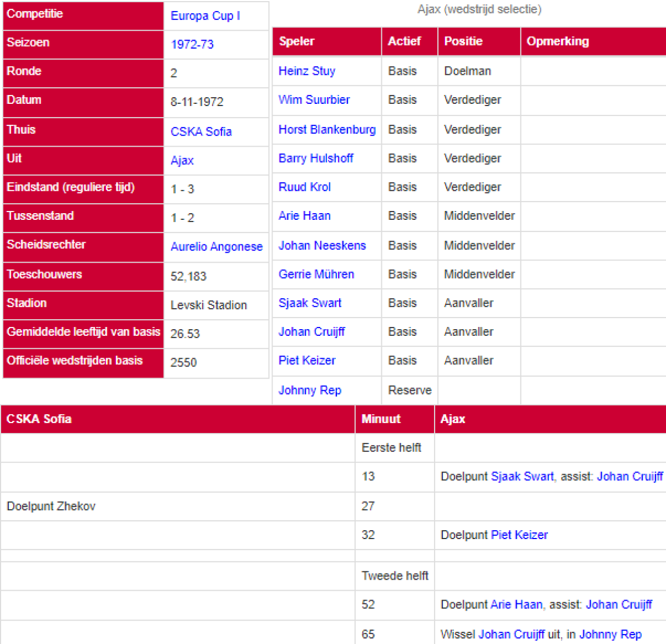Click Johnny Rep in the squad table
This screenshot has height=644, width=666.
tap(310, 390)
